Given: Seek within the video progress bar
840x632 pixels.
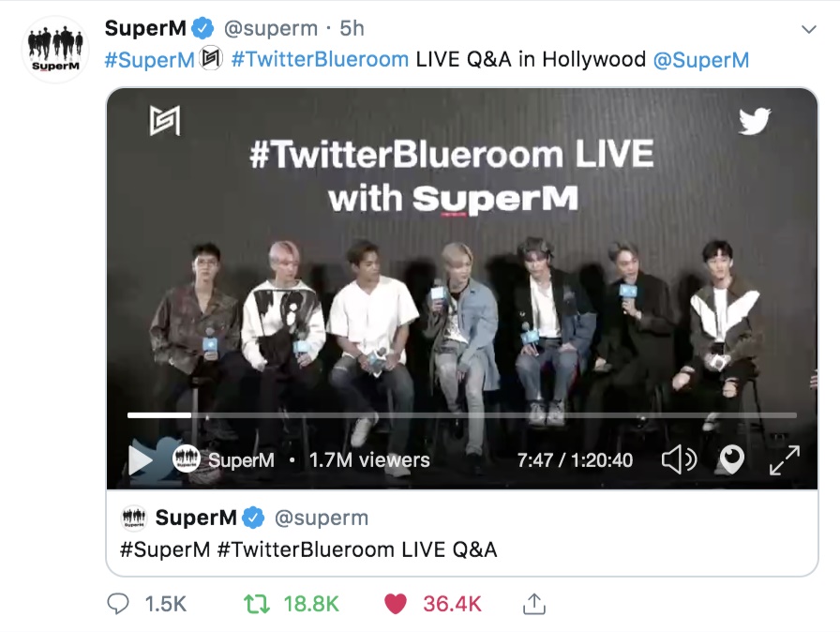Looking at the screenshot, I should pos(462,415).
